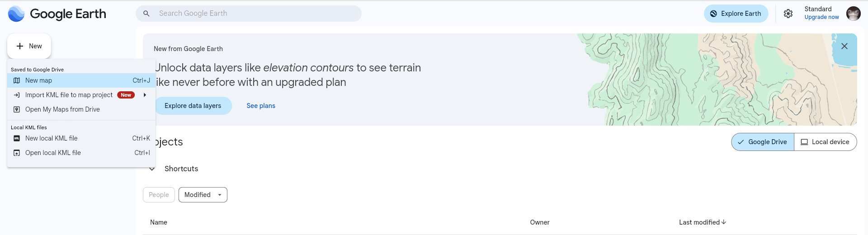Select New map from the menu
The image size is (868, 235).
point(39,80)
